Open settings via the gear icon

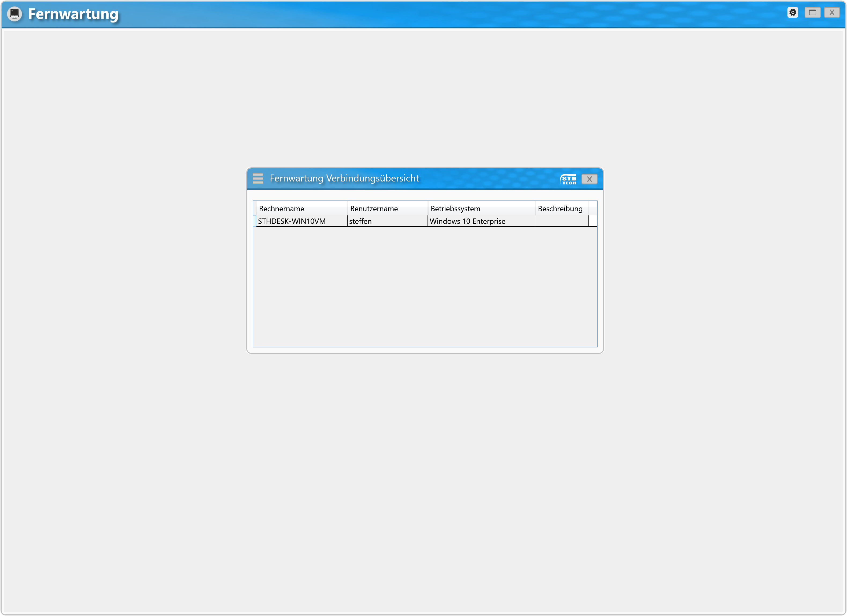click(x=793, y=12)
